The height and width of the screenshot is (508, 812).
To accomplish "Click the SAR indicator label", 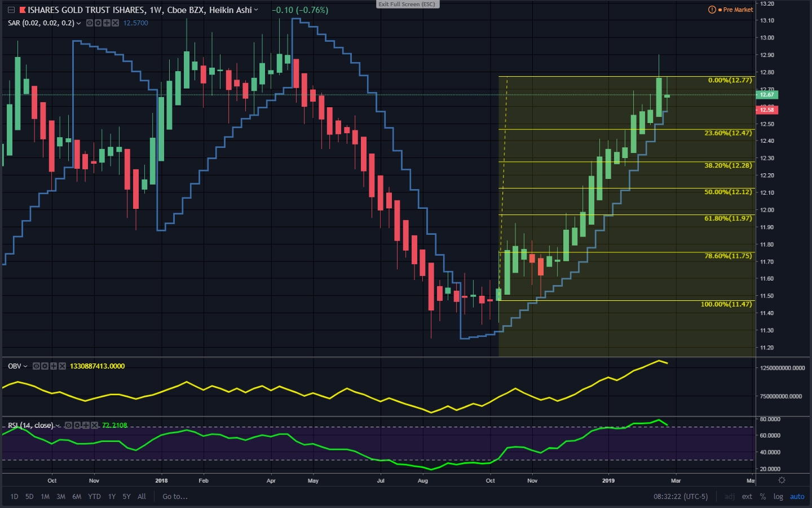I will 41,23.
